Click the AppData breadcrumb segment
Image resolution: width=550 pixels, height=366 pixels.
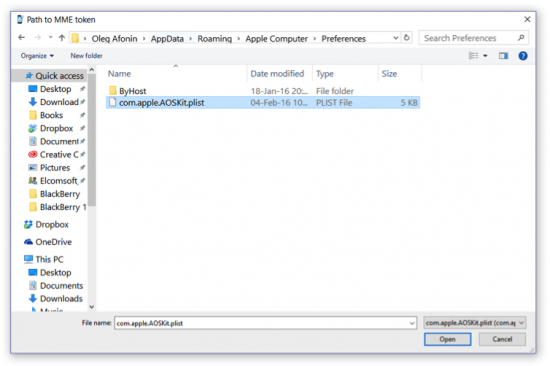coord(167,39)
